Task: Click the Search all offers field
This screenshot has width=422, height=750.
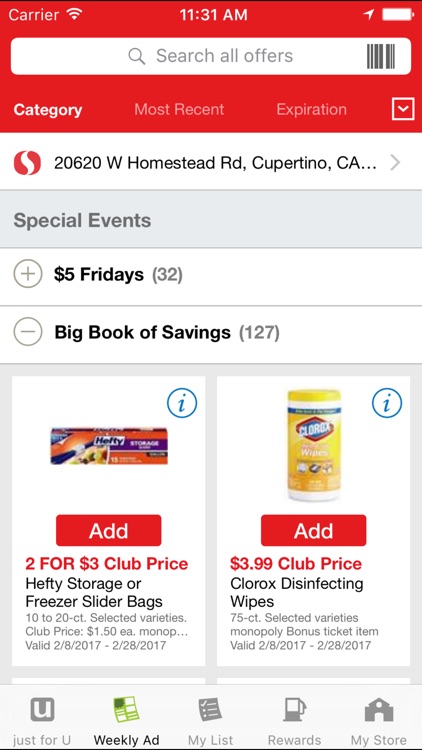Action: 211,56
